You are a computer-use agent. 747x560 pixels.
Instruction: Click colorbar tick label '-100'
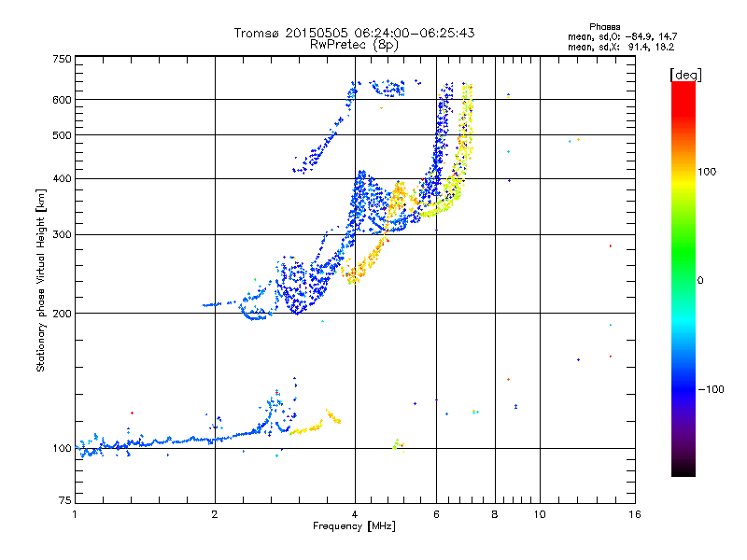pyautogui.click(x=711, y=389)
